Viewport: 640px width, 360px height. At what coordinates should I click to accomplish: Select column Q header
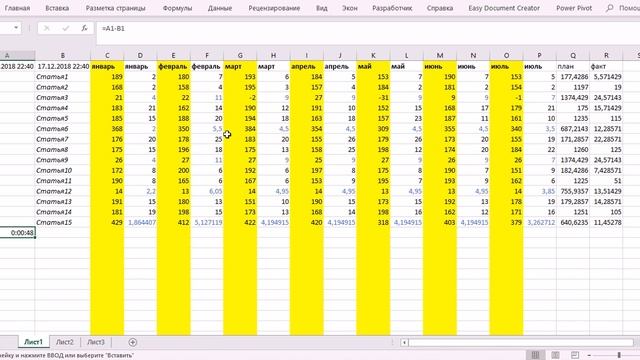[x=573, y=55]
